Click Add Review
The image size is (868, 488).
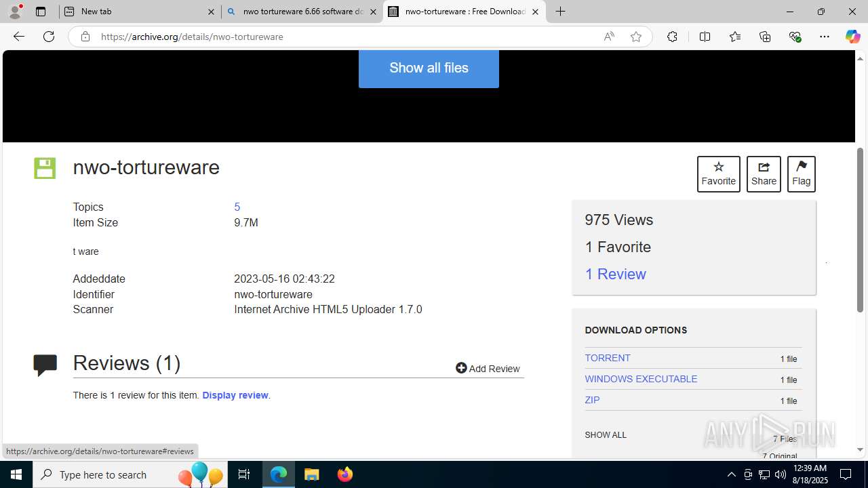(x=488, y=368)
